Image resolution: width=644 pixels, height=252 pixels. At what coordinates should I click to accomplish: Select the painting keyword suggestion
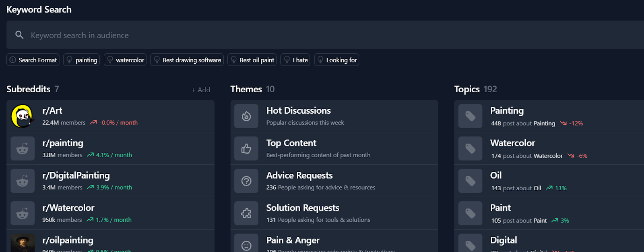81,60
